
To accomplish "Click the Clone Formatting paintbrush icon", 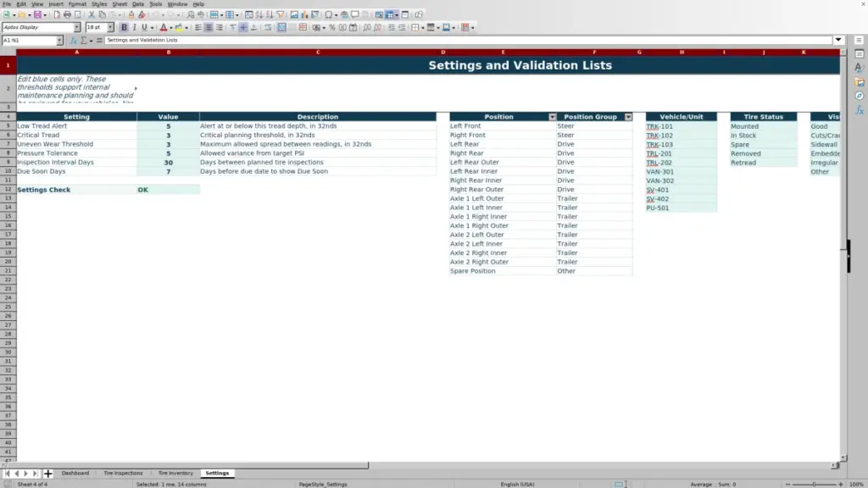I will click(131, 14).
